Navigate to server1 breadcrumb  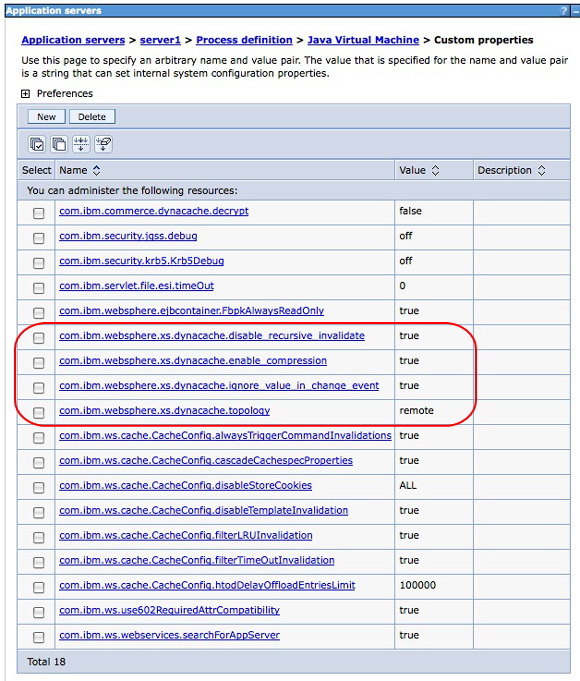(160, 40)
